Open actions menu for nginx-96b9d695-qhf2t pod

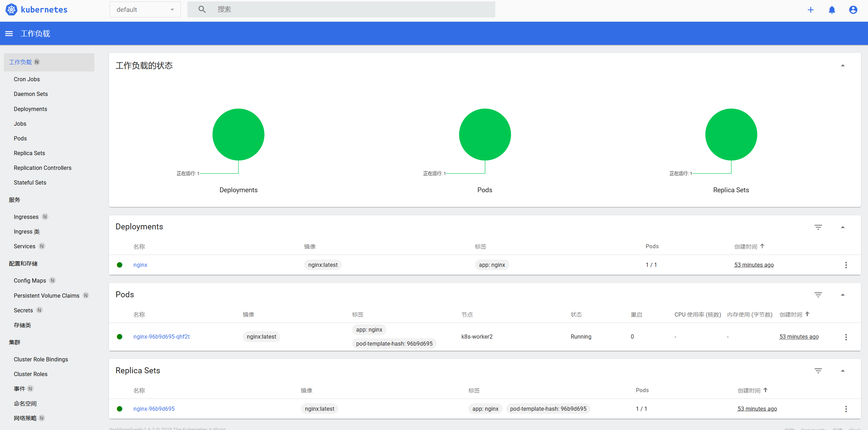[846, 337]
